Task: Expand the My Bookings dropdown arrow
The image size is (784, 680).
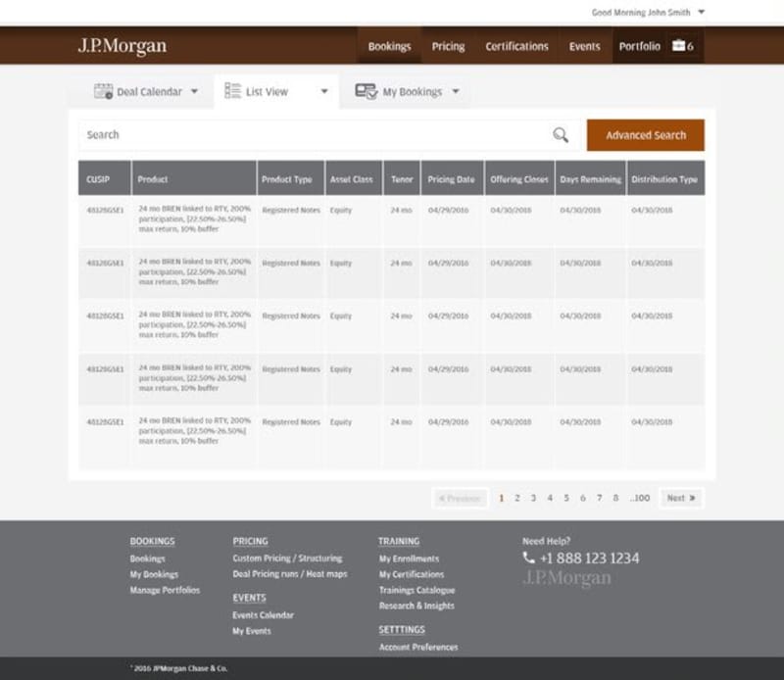Action: tap(456, 91)
